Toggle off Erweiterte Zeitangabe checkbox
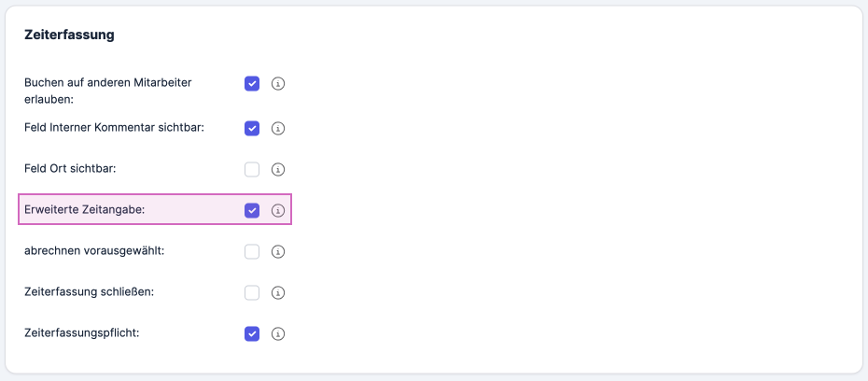868x381 pixels. 252,210
